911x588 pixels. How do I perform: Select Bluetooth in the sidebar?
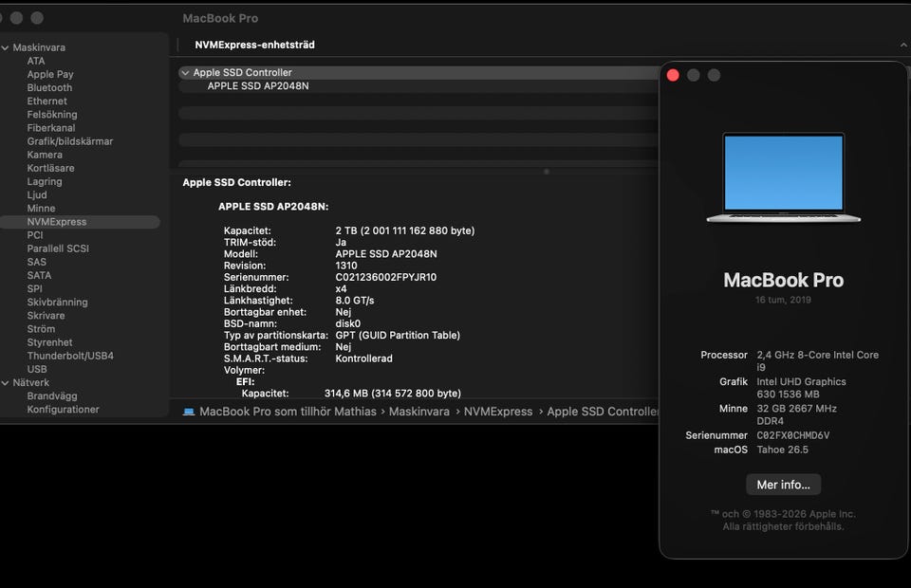(x=49, y=87)
